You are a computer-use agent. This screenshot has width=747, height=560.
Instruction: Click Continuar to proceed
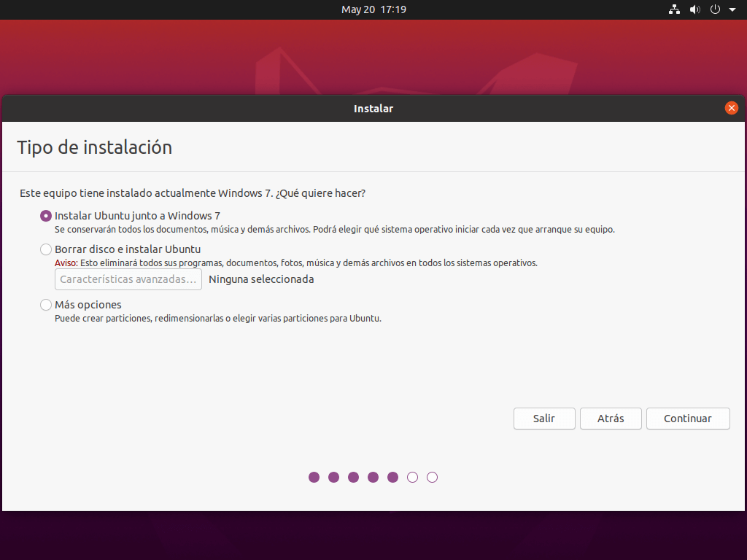(x=688, y=419)
